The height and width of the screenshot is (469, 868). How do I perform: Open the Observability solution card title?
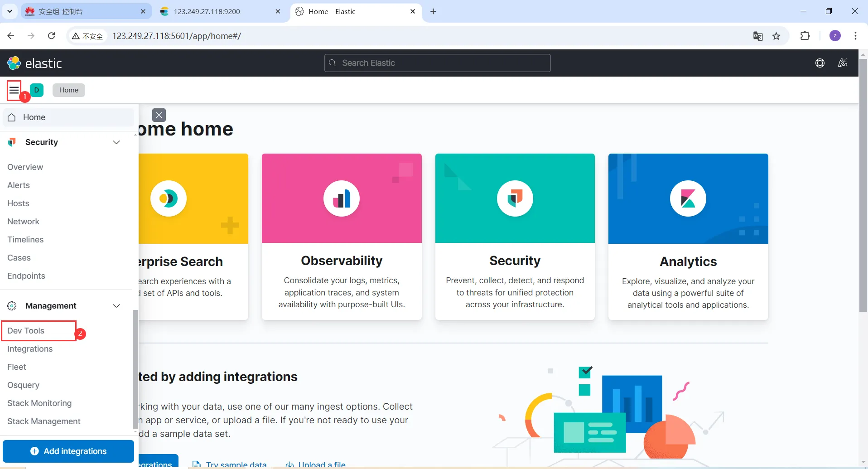click(x=342, y=261)
